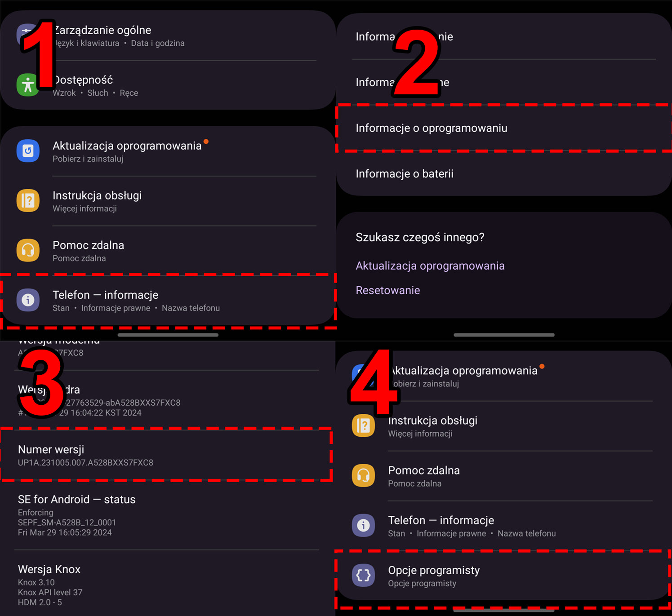Open Informacje o baterii

pyautogui.click(x=504, y=174)
